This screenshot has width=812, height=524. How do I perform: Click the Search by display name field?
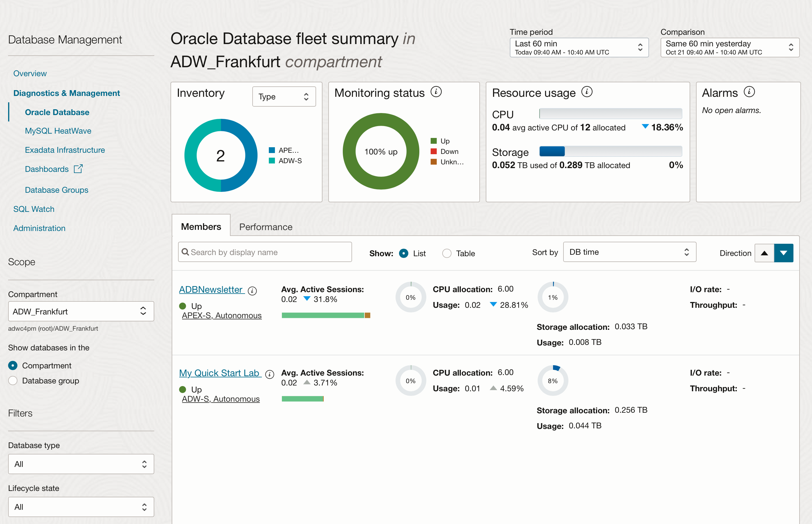[x=265, y=252]
